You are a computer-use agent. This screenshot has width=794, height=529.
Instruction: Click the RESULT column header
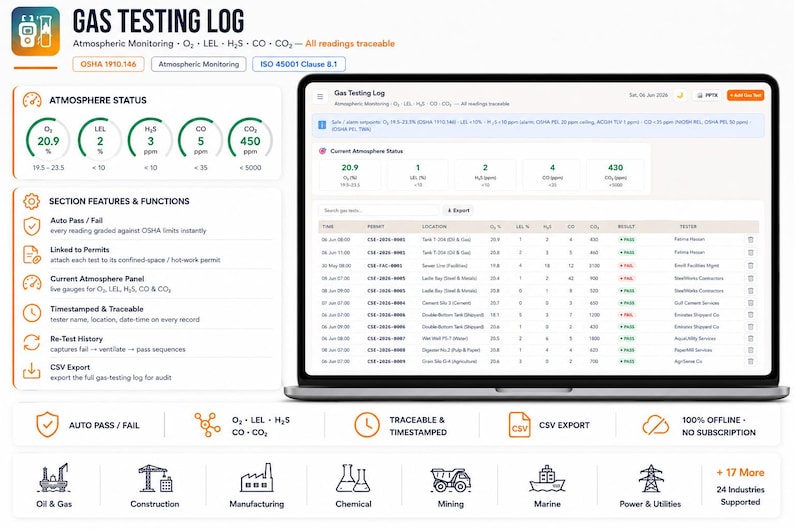(626, 226)
